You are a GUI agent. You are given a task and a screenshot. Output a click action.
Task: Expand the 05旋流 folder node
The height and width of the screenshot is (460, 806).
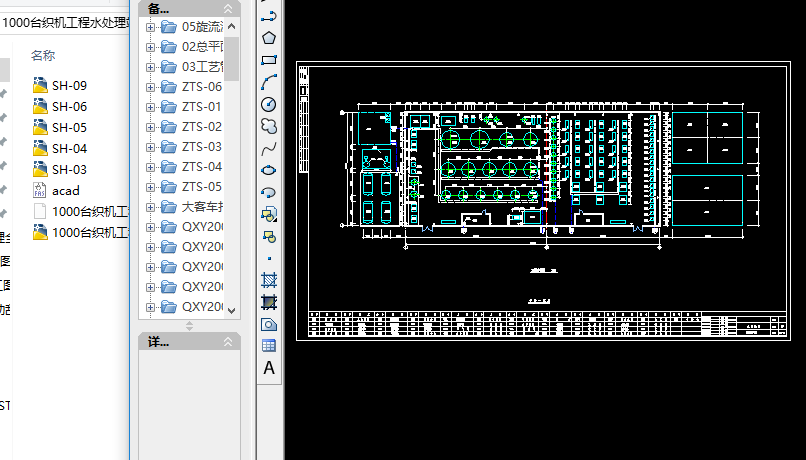point(150,27)
